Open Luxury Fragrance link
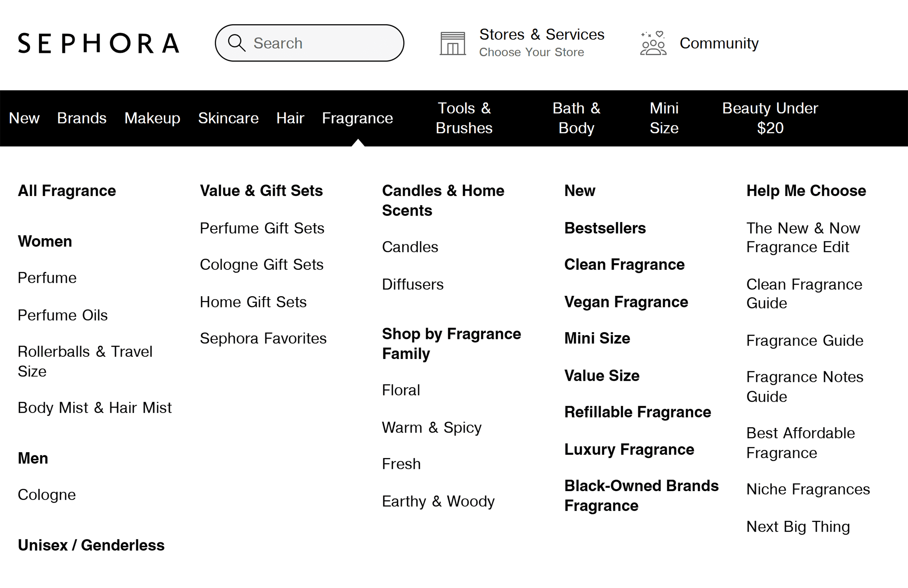The image size is (908, 588). tap(629, 450)
